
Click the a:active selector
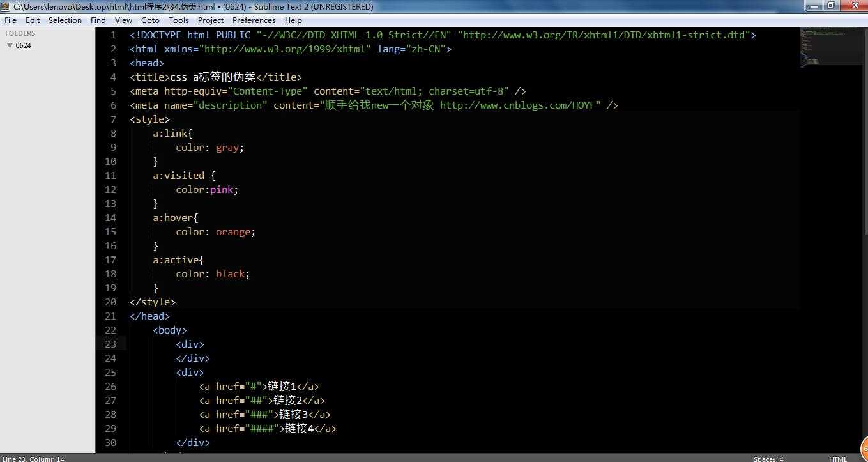coord(176,260)
